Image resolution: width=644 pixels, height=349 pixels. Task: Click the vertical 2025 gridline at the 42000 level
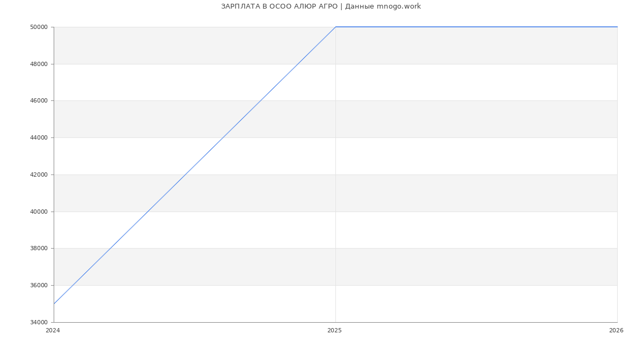click(x=335, y=174)
